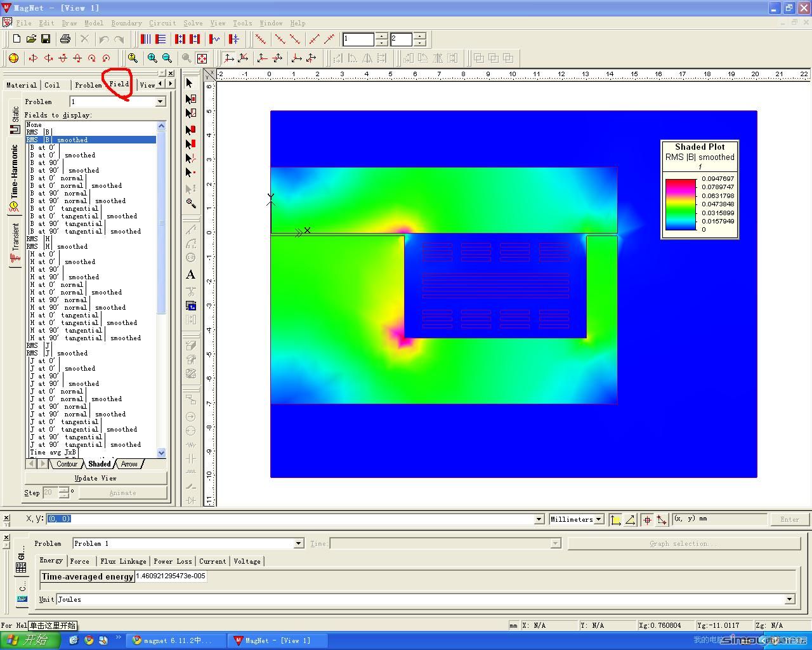
Task: Switch to the Material tab
Action: click(x=22, y=85)
